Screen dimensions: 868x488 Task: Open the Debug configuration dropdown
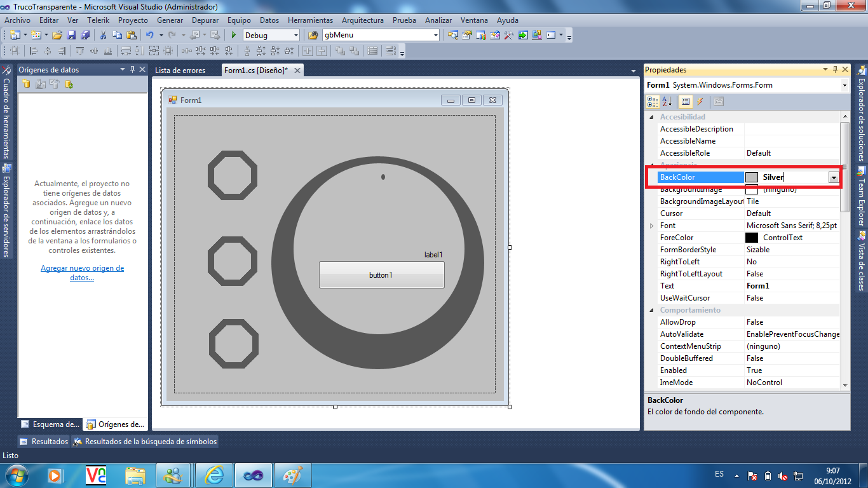295,36
